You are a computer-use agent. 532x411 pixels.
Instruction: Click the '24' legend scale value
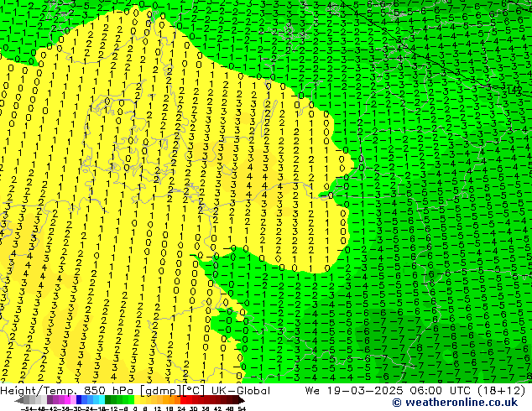pyautogui.click(x=181, y=408)
